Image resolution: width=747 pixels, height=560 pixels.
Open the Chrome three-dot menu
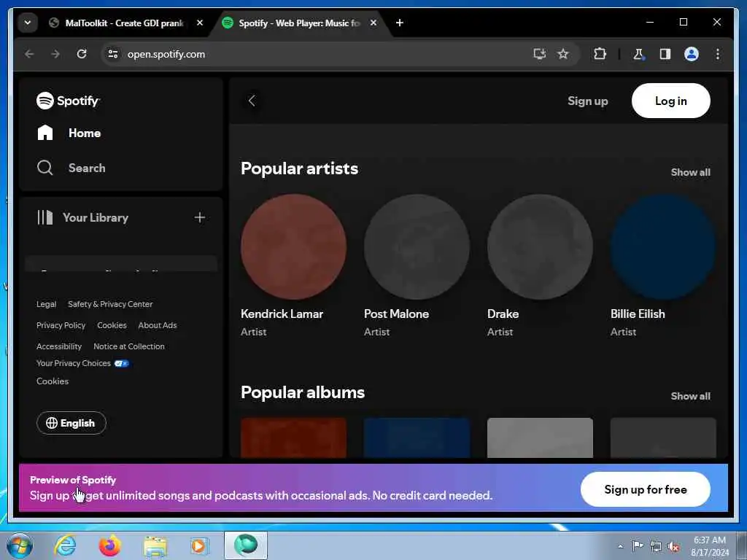point(718,54)
